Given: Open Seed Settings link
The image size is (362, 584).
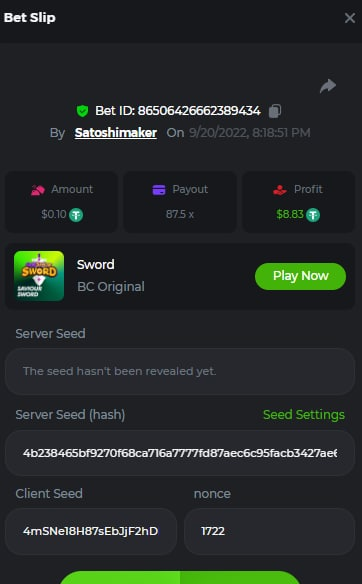Looking at the screenshot, I should click(x=304, y=415).
